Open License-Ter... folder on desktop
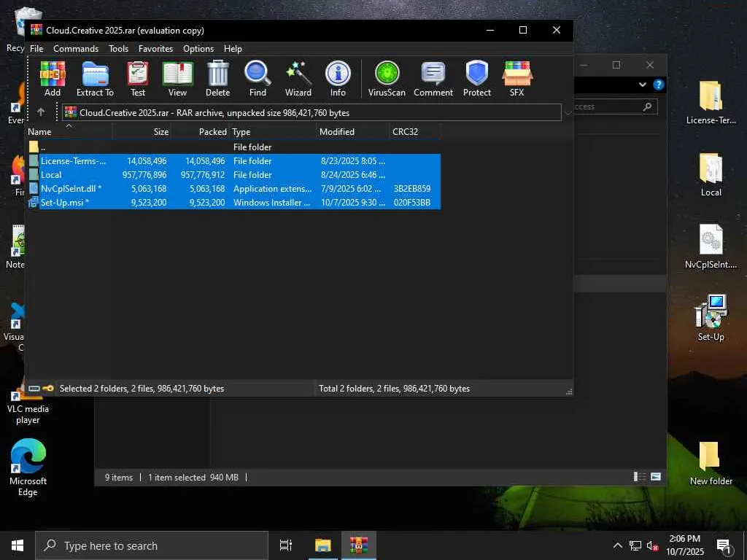Screen dimensions: 747x560 (x=711, y=103)
